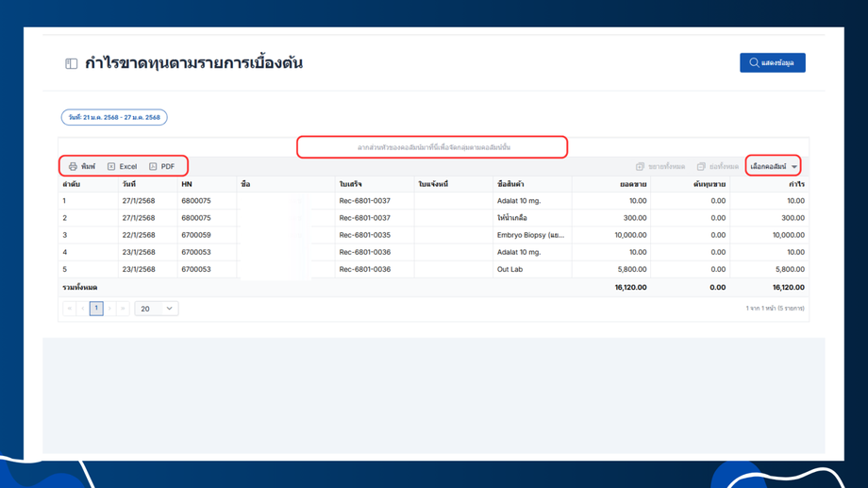The width and height of the screenshot is (868, 488).
Task: Export the table via PDF button
Action: pyautogui.click(x=161, y=166)
